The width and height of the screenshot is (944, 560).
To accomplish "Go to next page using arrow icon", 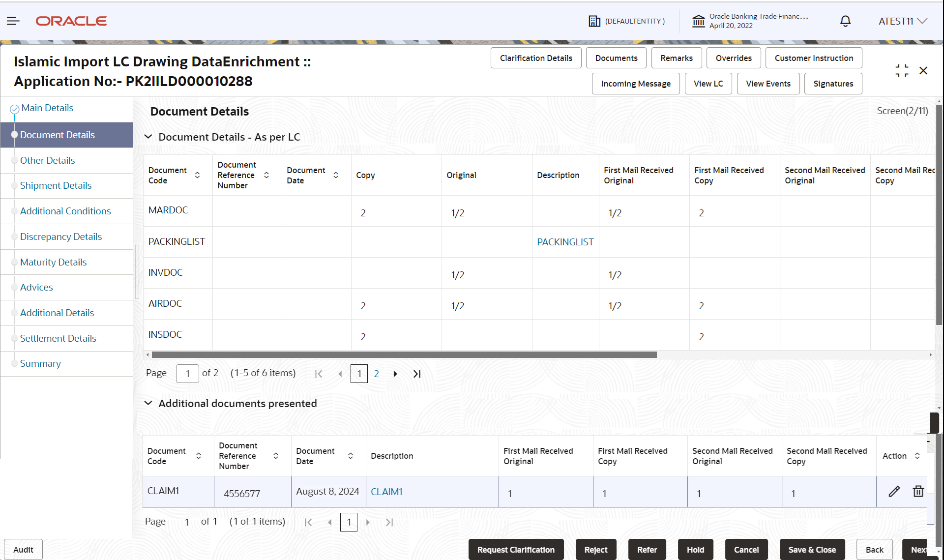I will pyautogui.click(x=396, y=374).
